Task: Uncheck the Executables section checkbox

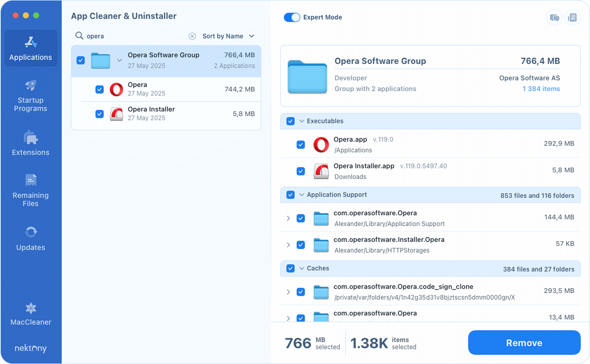Action: point(291,121)
